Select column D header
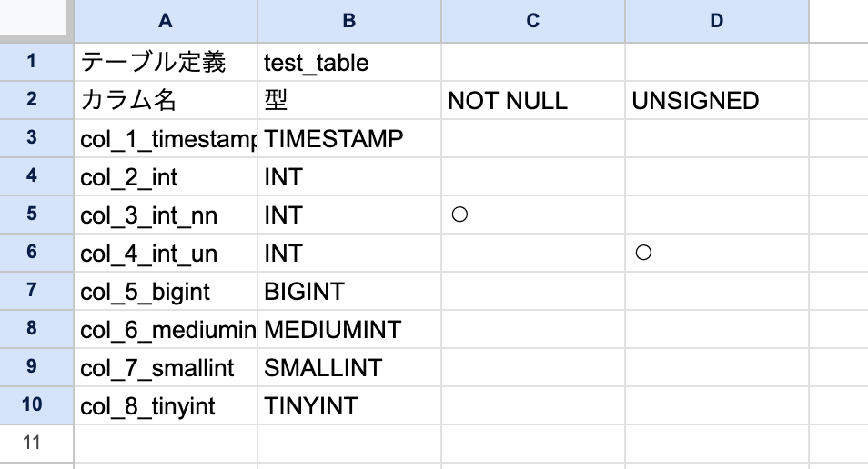Image resolution: width=868 pixels, height=469 pixels. coord(717,21)
